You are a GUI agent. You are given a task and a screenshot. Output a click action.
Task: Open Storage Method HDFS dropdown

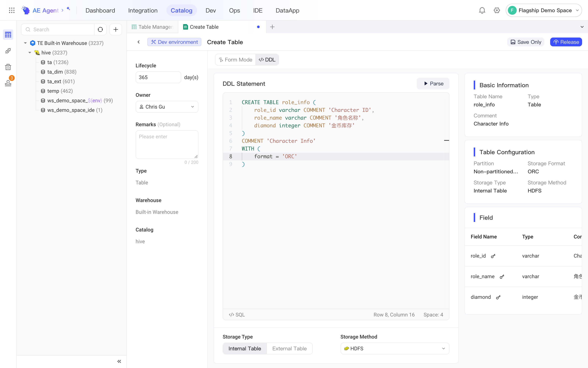[x=395, y=348]
